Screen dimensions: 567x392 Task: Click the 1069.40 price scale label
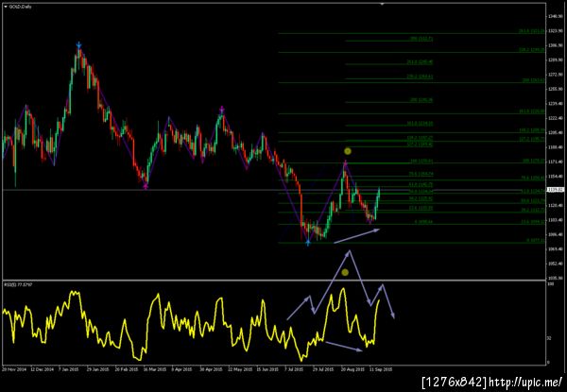tap(554, 249)
